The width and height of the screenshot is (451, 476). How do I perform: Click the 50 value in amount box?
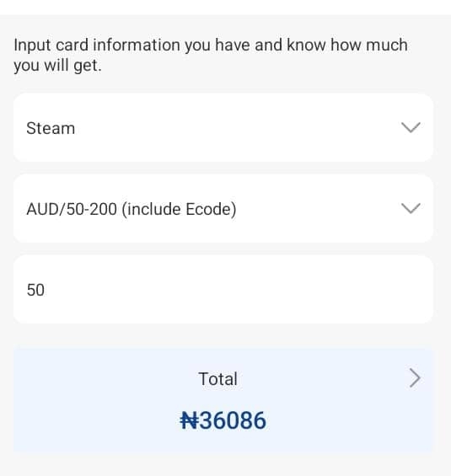35,290
